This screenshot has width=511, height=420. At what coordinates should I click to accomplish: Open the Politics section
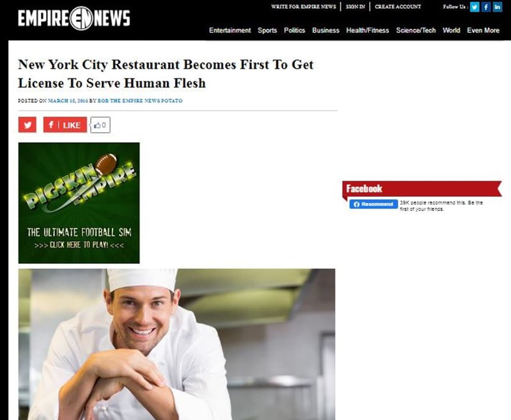[x=294, y=30]
